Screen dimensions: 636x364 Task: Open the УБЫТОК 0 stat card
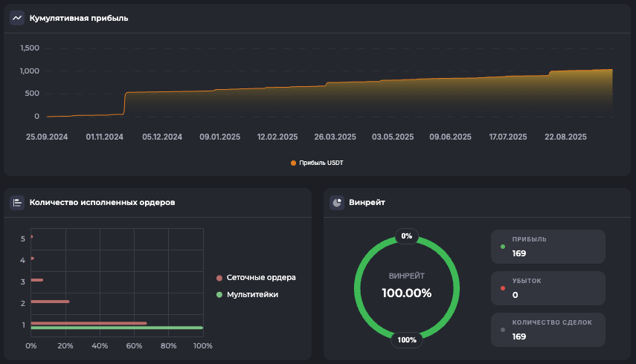(x=547, y=288)
